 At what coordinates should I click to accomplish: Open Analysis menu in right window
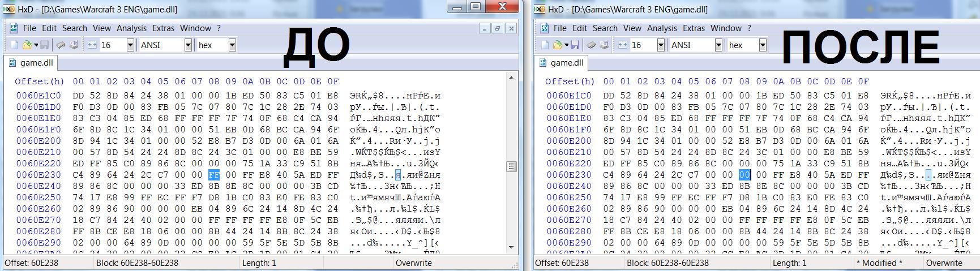[662, 28]
